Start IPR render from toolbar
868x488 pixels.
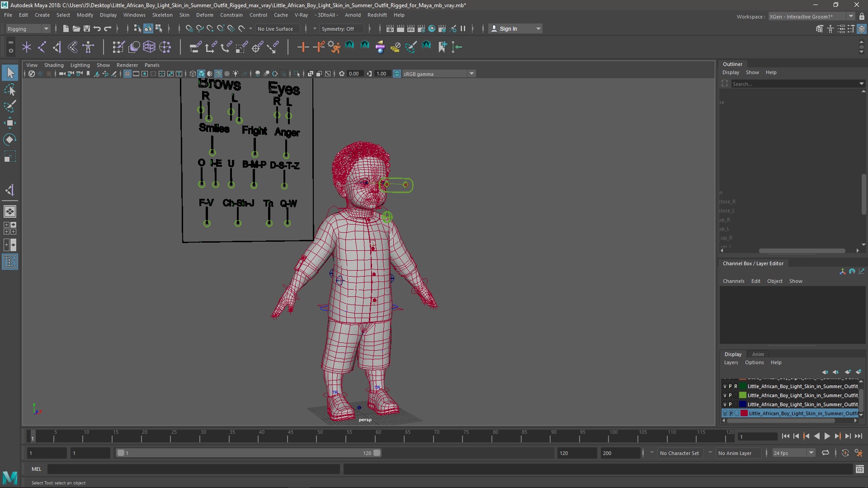[x=410, y=28]
